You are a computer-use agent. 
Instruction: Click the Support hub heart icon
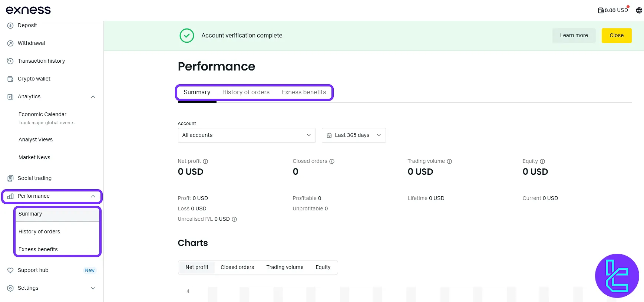coord(10,270)
